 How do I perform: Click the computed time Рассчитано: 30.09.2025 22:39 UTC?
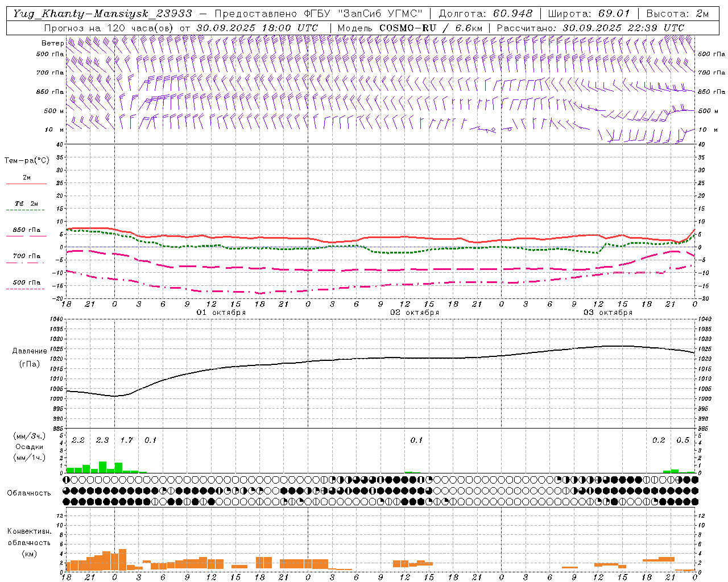tap(591, 28)
